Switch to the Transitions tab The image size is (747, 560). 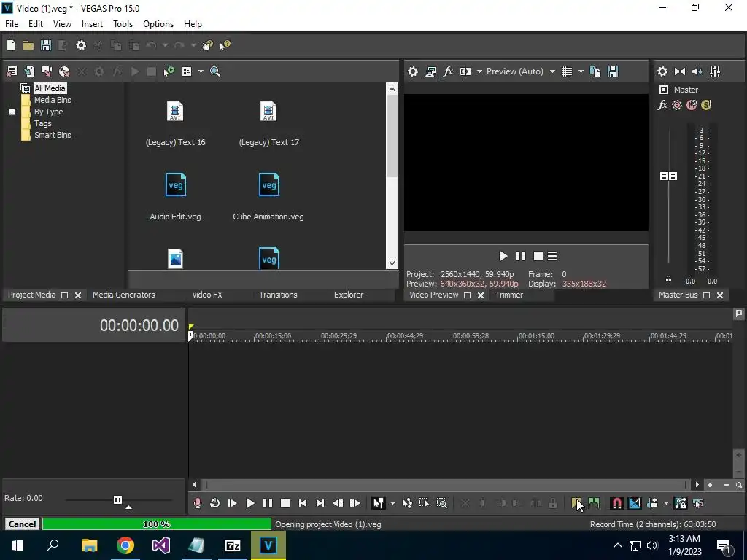click(278, 295)
